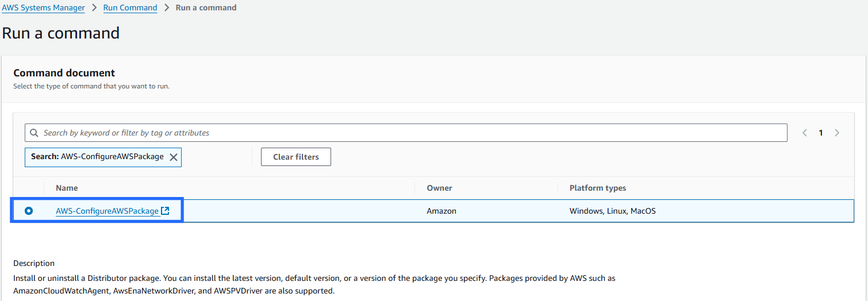Click the Amazon owner cell
The image size is (868, 301).
pos(441,211)
